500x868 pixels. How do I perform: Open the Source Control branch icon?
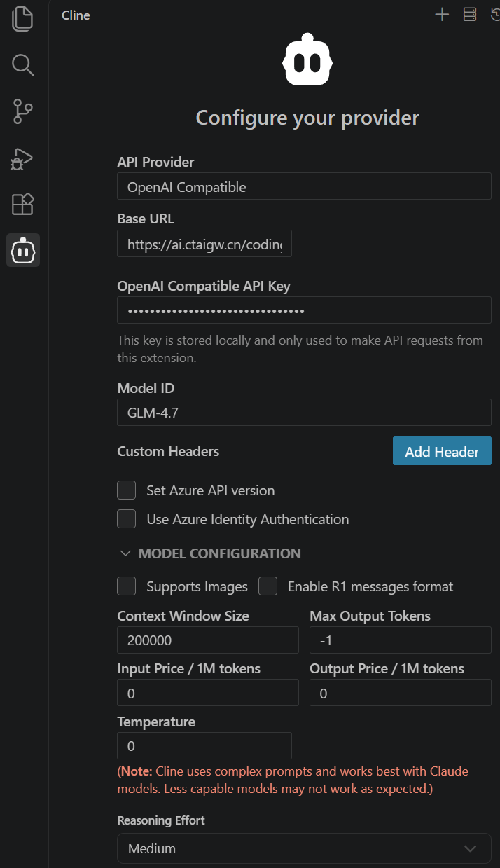(x=23, y=111)
